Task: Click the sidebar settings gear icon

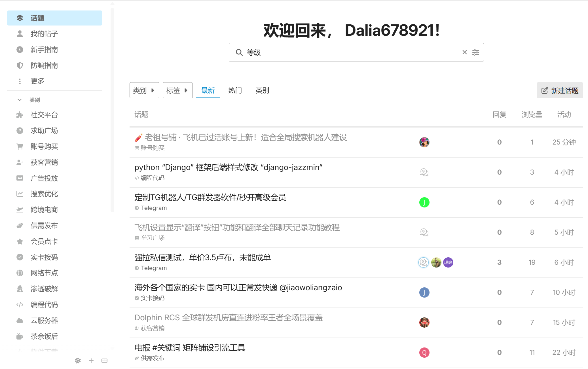Action: (x=78, y=360)
